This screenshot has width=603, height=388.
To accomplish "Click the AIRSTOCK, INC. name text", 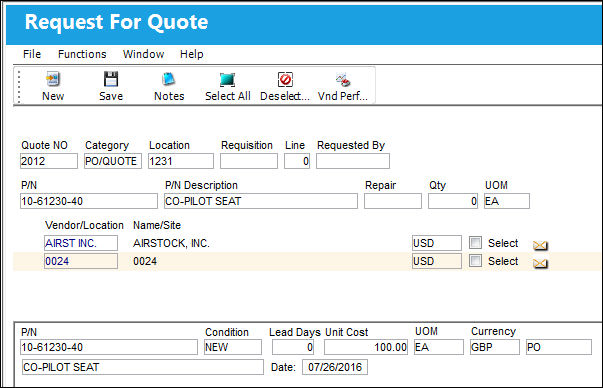I will (x=171, y=243).
